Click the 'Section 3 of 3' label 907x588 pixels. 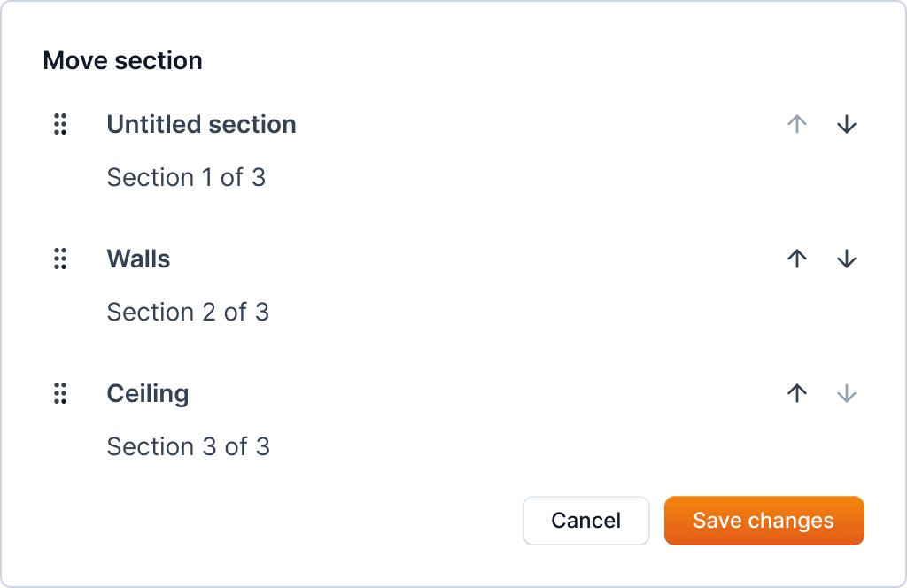(188, 447)
